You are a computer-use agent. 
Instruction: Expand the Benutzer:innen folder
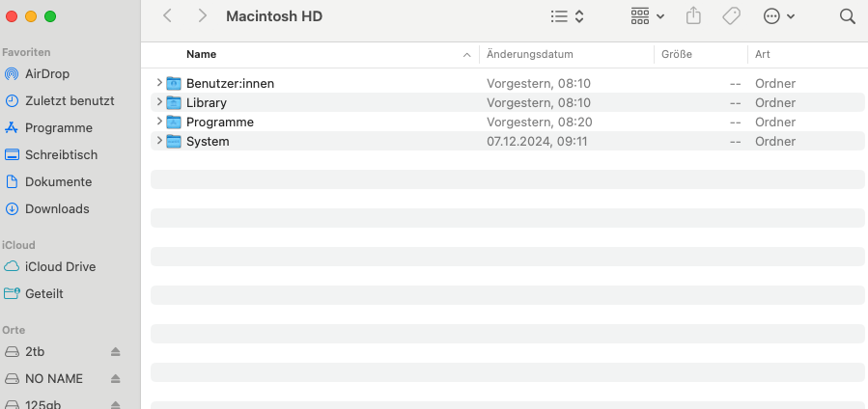159,83
